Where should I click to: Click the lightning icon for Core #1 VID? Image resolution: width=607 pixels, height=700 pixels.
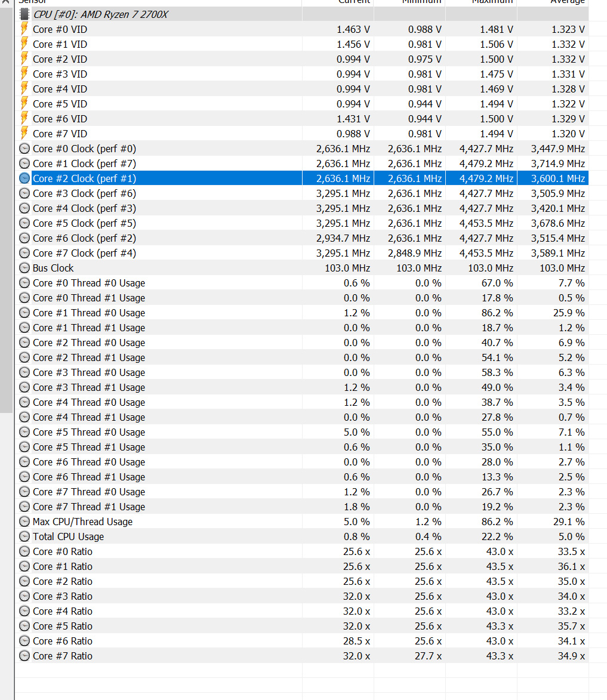(x=24, y=44)
